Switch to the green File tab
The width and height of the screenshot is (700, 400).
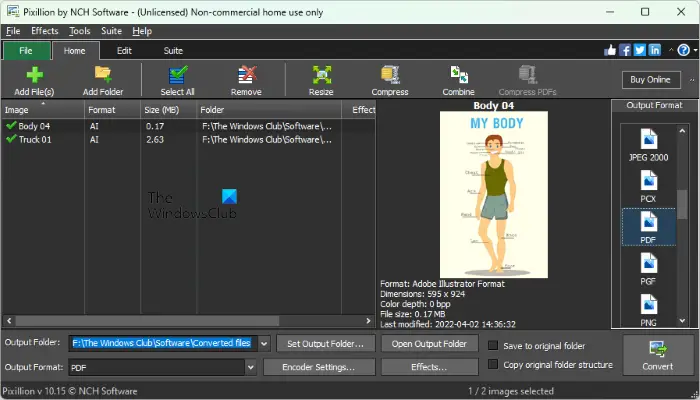click(26, 50)
